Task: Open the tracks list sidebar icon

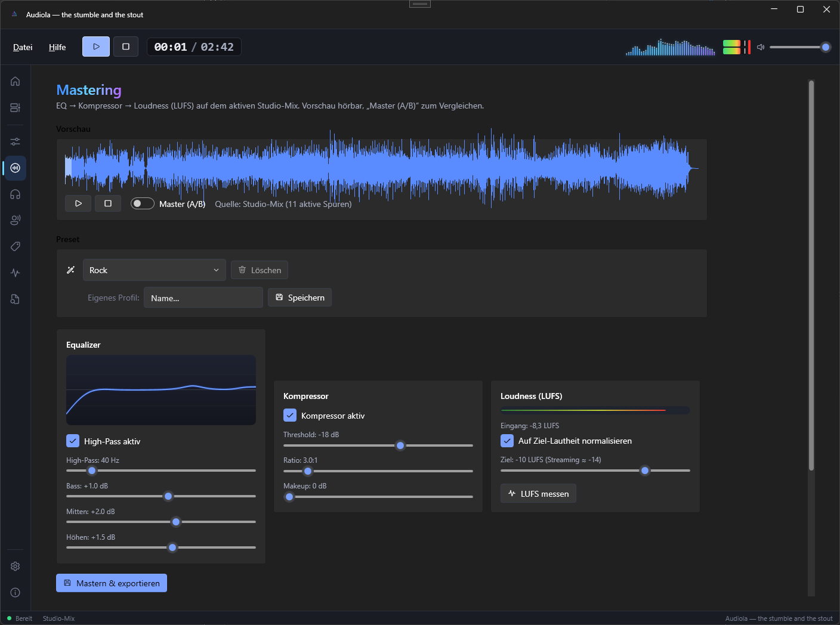Action: click(x=16, y=107)
